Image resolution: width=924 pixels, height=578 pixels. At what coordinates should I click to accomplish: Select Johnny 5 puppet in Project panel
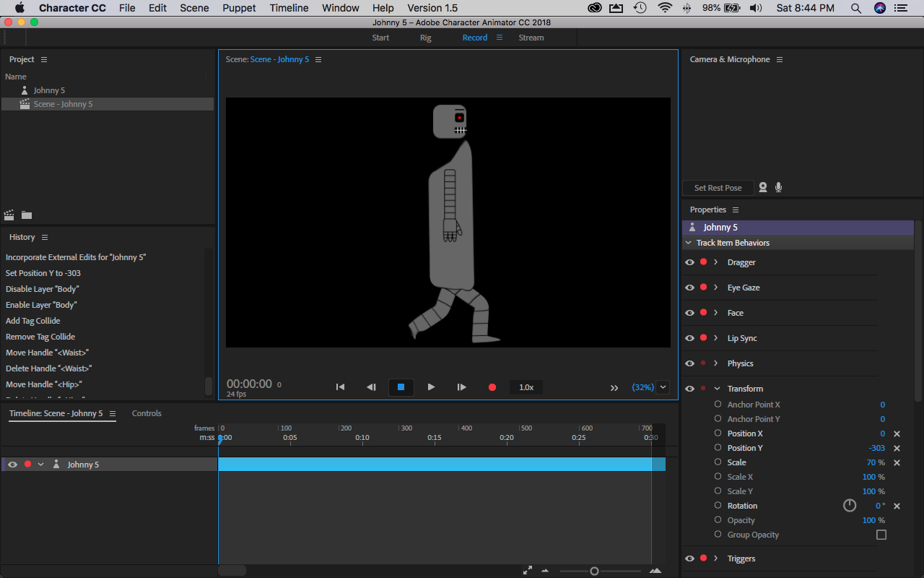[49, 90]
